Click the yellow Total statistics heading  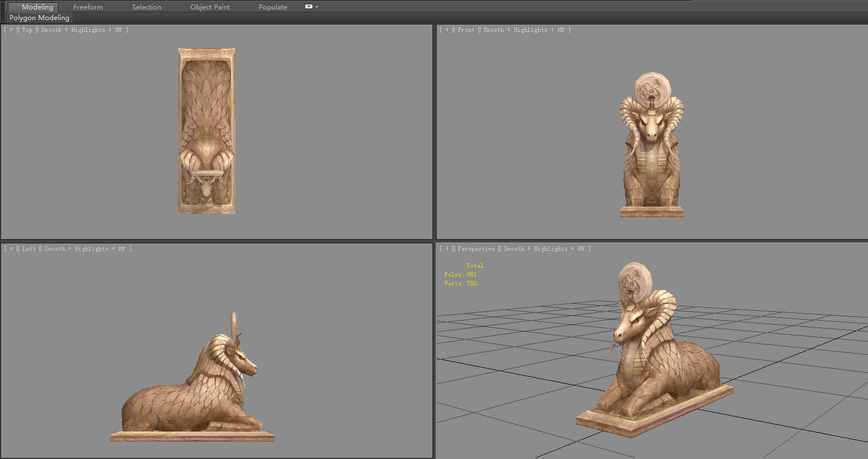click(475, 266)
